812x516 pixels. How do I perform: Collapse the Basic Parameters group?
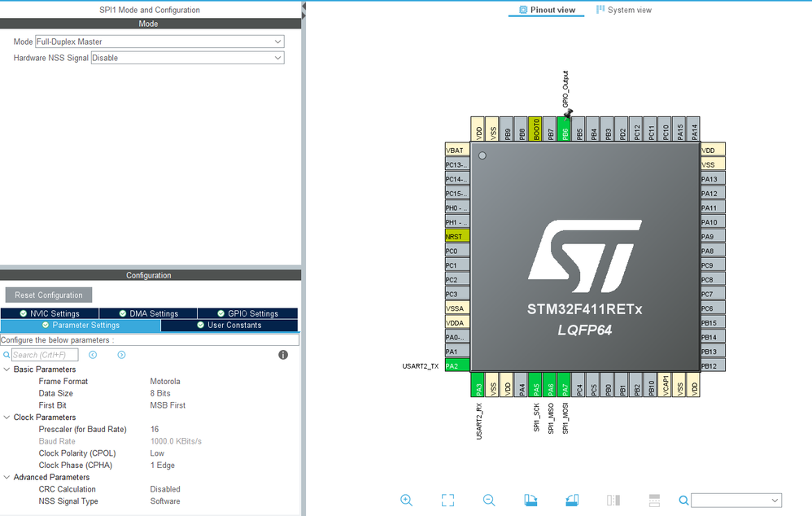pyautogui.click(x=7, y=370)
